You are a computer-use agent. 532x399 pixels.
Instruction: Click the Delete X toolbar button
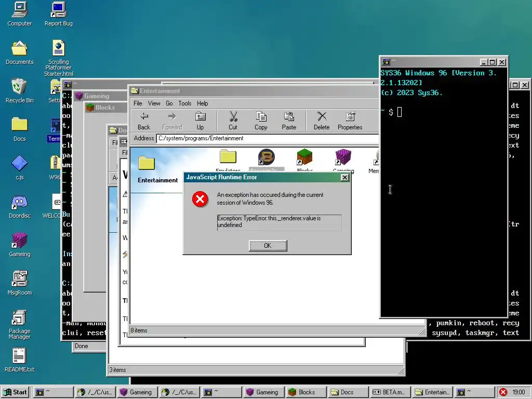[x=322, y=121]
